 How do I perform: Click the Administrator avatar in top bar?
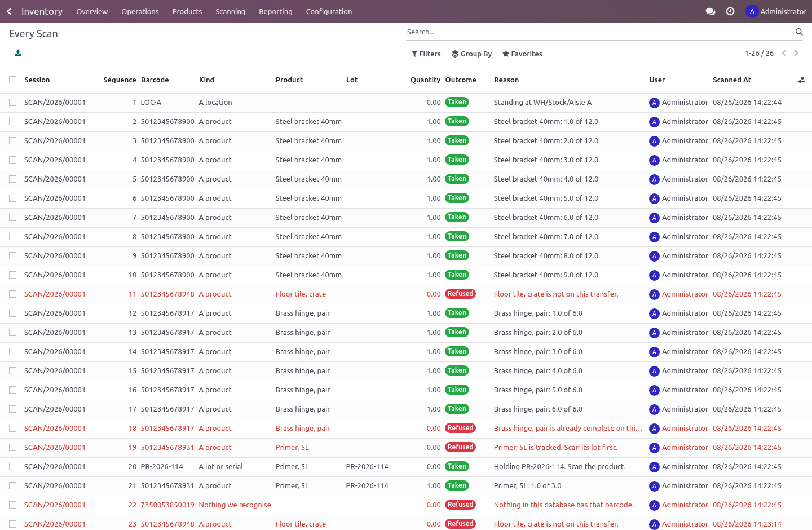click(x=752, y=11)
